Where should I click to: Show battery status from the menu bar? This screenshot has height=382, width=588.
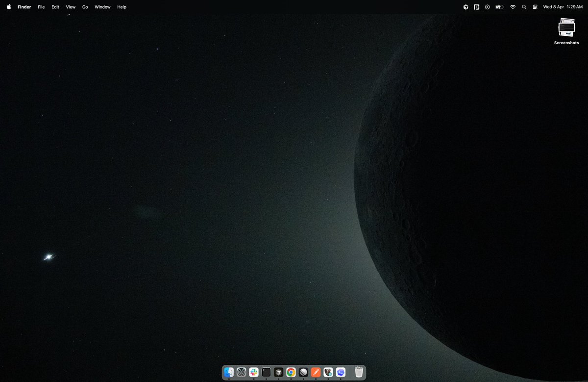[499, 7]
